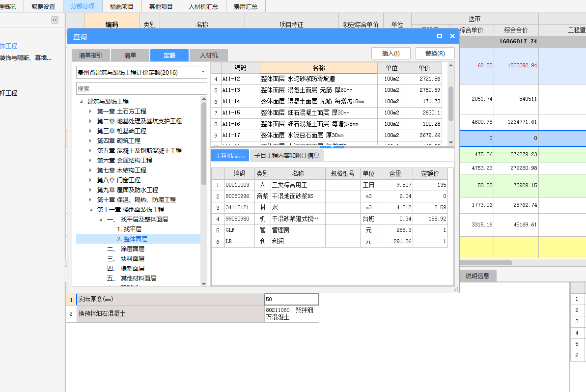The height and width of the screenshot is (392, 586).
Task: Collapse 一、找平层及整体面层 node
Action: [x=101, y=220]
